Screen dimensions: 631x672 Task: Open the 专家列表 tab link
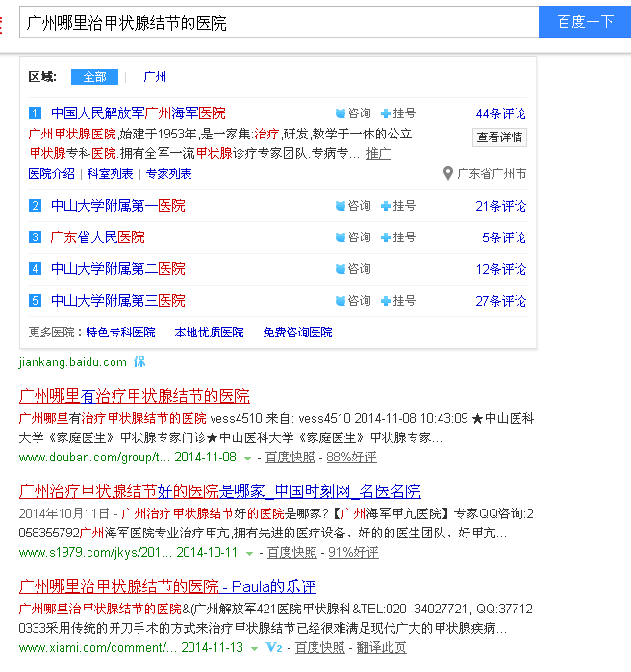(169, 174)
